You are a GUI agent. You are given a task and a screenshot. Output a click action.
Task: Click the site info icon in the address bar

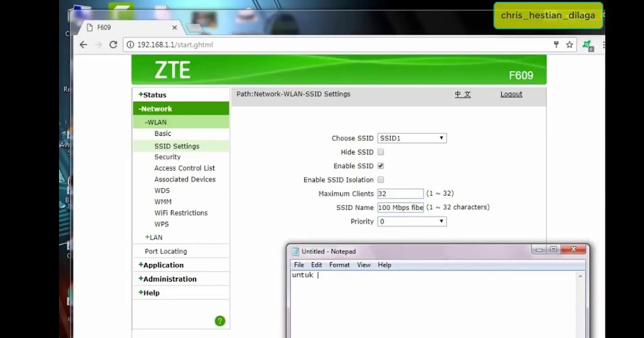tap(130, 45)
